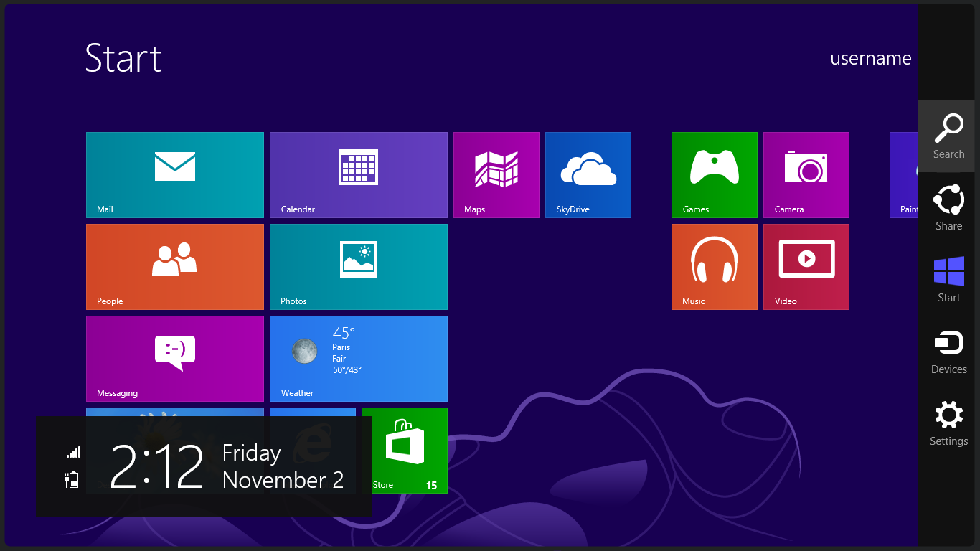Open the Music tile
The height and width of the screenshot is (551, 980).
coord(715,267)
